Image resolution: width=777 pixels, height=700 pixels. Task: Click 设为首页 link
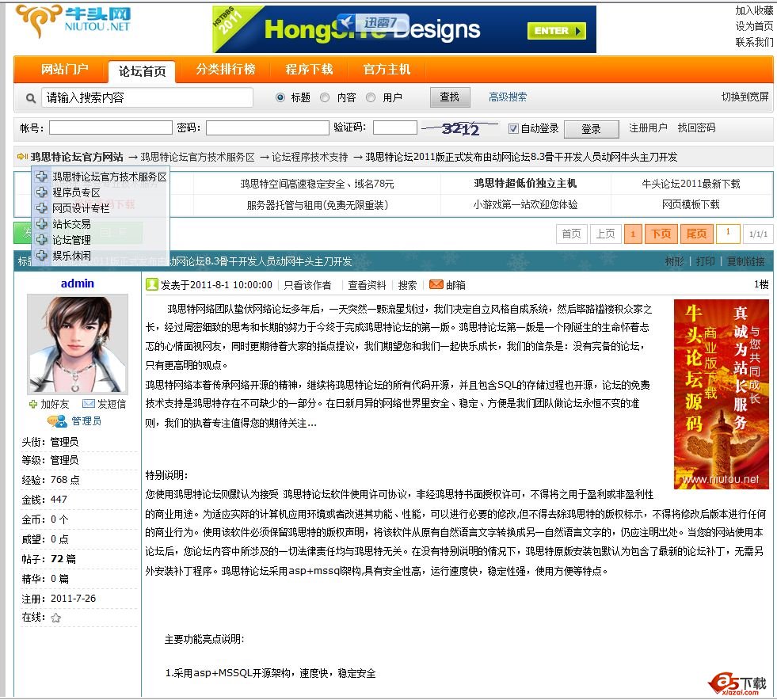click(x=754, y=26)
